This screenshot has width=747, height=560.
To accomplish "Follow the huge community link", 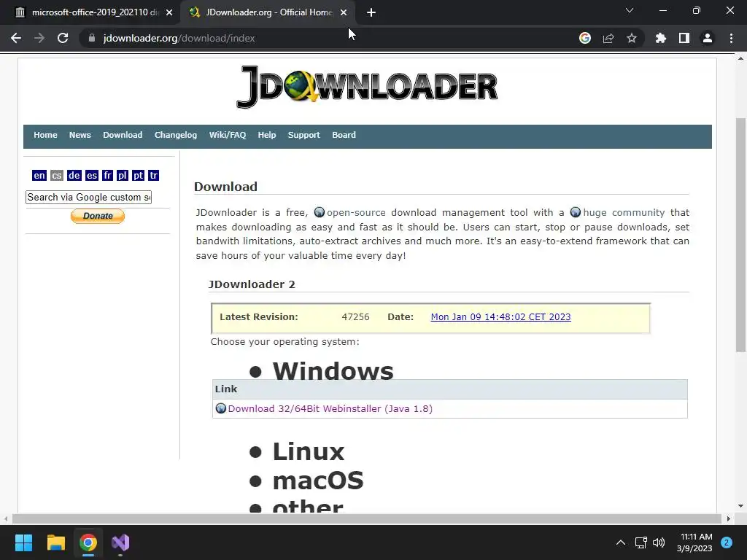I will [624, 212].
